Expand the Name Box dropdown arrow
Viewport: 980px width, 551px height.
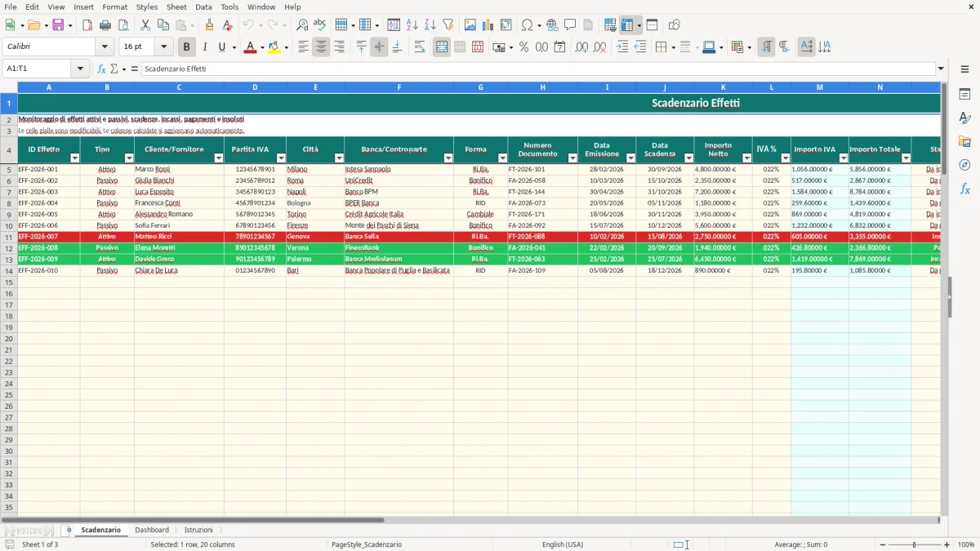click(x=80, y=69)
